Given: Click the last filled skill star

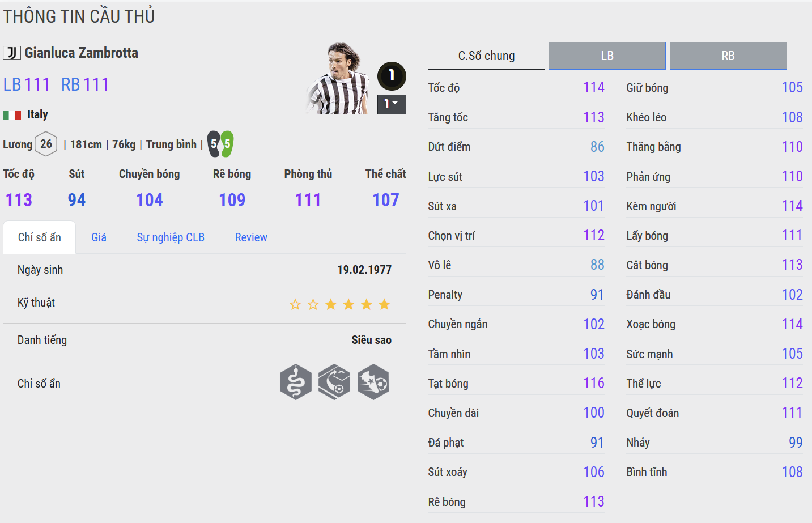Looking at the screenshot, I should pos(384,304).
